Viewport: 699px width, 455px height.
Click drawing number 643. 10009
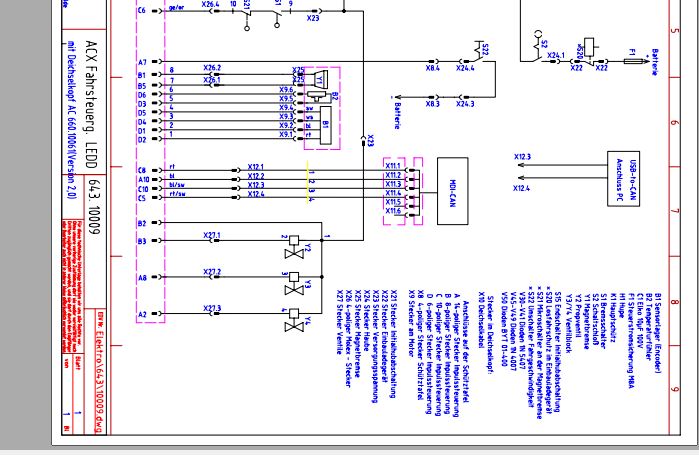pos(95,207)
